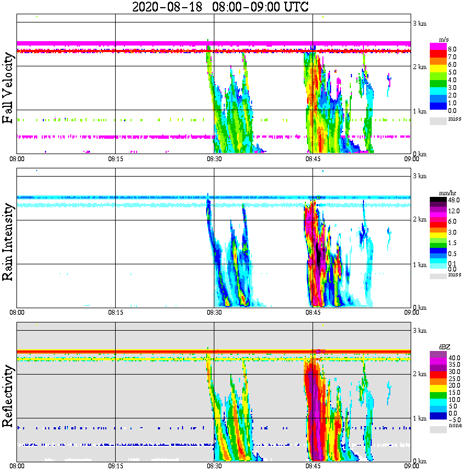Click the title "2020-08-18 08:00-09:00 UTC"

(x=220, y=7)
